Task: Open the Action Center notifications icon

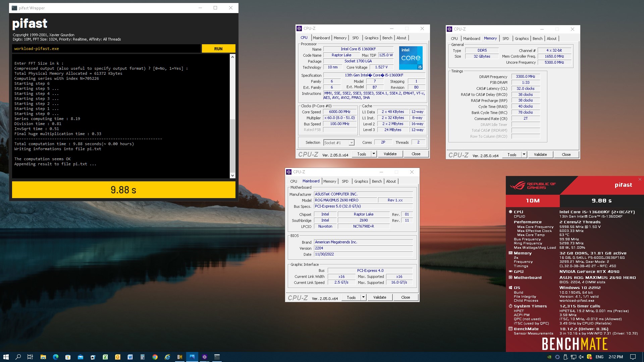Action: click(x=633, y=357)
